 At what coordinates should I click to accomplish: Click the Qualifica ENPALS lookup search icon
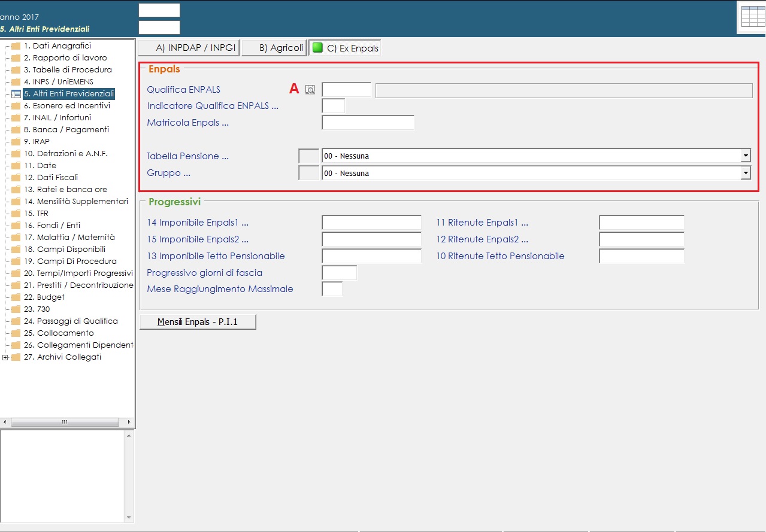(310, 90)
